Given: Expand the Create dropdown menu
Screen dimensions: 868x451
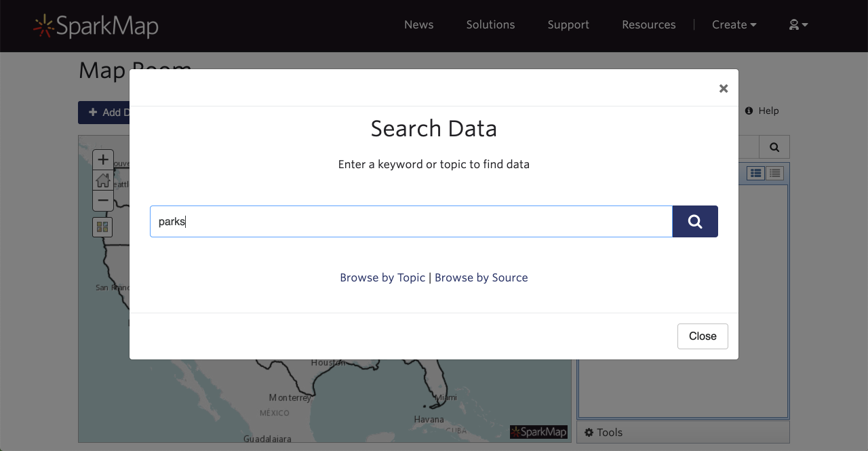Looking at the screenshot, I should click(734, 24).
